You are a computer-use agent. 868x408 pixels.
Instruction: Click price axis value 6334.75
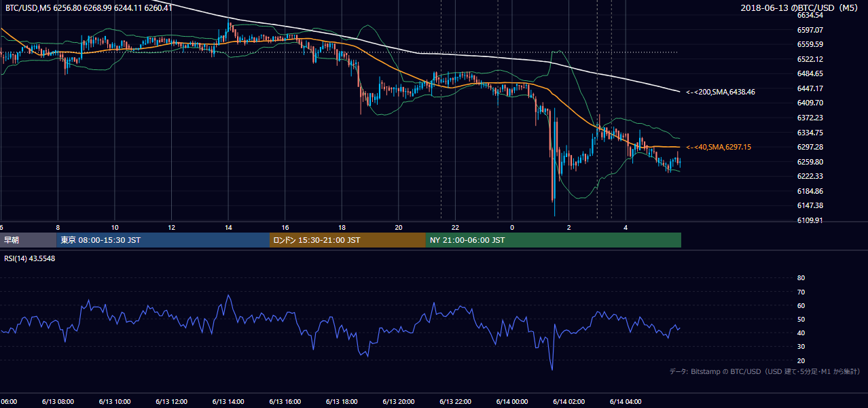(810, 133)
